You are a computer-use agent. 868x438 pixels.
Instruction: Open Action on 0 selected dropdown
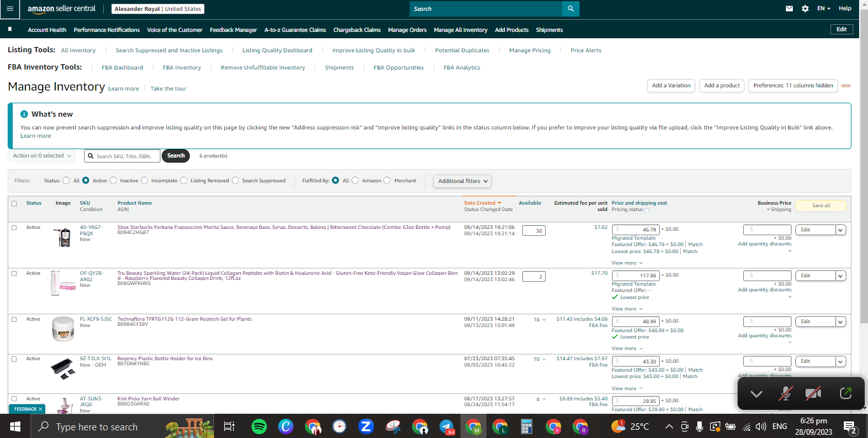point(42,156)
